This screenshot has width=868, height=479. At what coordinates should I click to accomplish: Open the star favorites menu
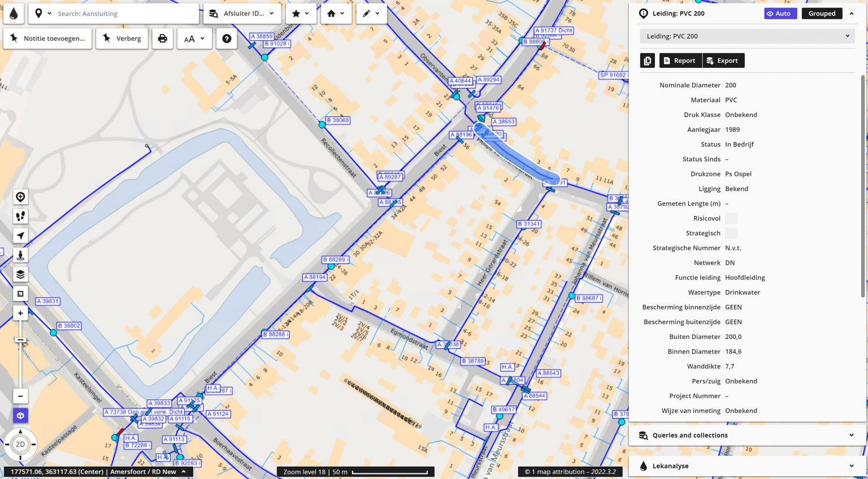pos(301,14)
